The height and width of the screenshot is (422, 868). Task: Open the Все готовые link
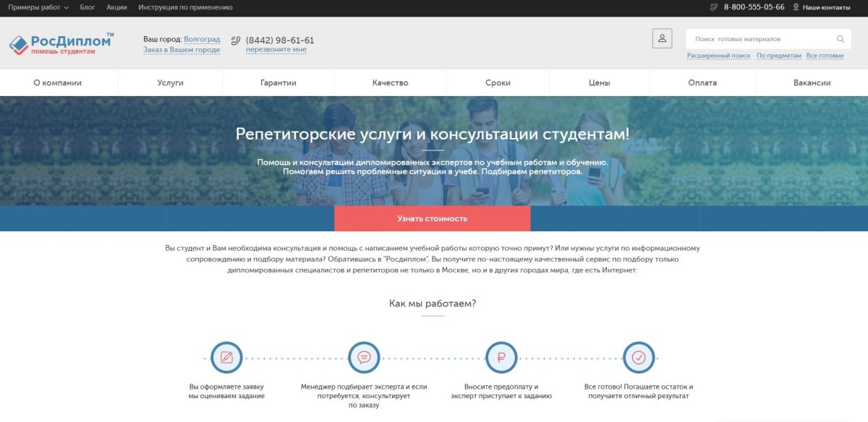click(x=825, y=56)
